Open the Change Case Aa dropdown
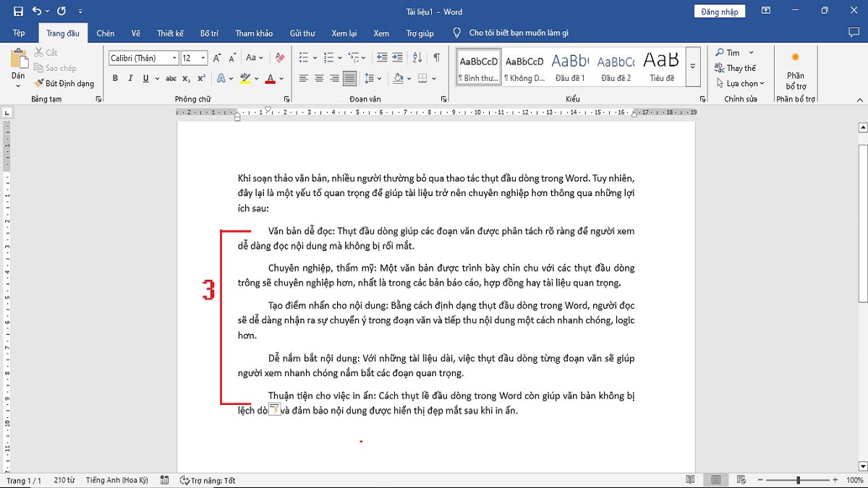 (x=255, y=58)
